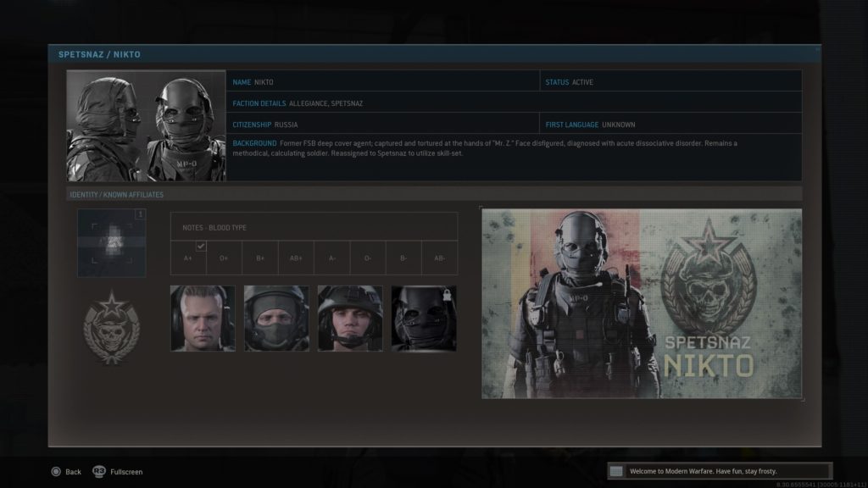868x488 pixels.
Task: Click the SPETSNAZ / NIKTO header title
Action: [100, 54]
